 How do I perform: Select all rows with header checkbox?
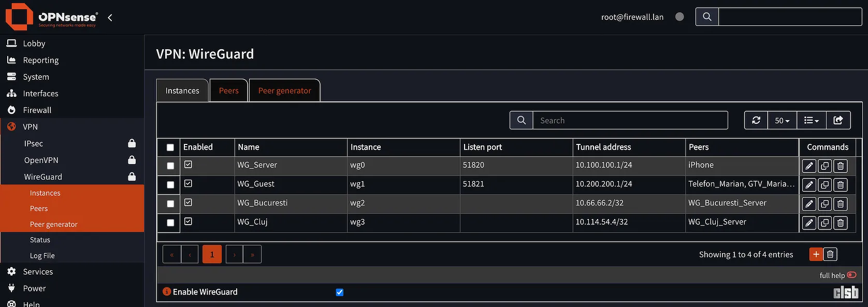pyautogui.click(x=170, y=148)
